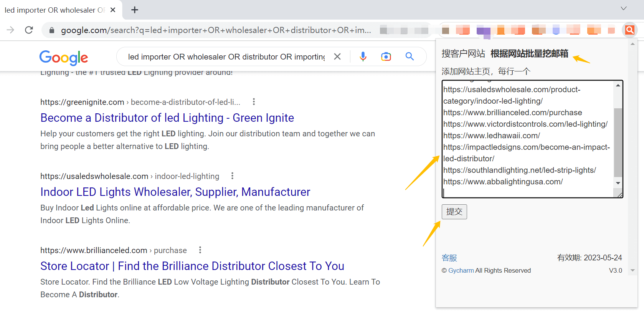Open Become a Distributor of led Lighting link
Image resolution: width=644 pixels, height=318 pixels.
coord(167,118)
